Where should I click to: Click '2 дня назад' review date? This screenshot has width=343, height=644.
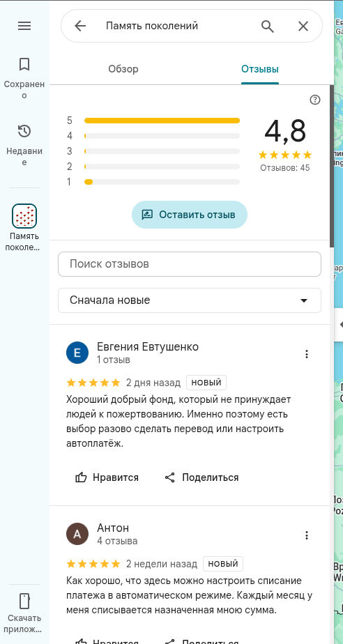pyautogui.click(x=153, y=383)
